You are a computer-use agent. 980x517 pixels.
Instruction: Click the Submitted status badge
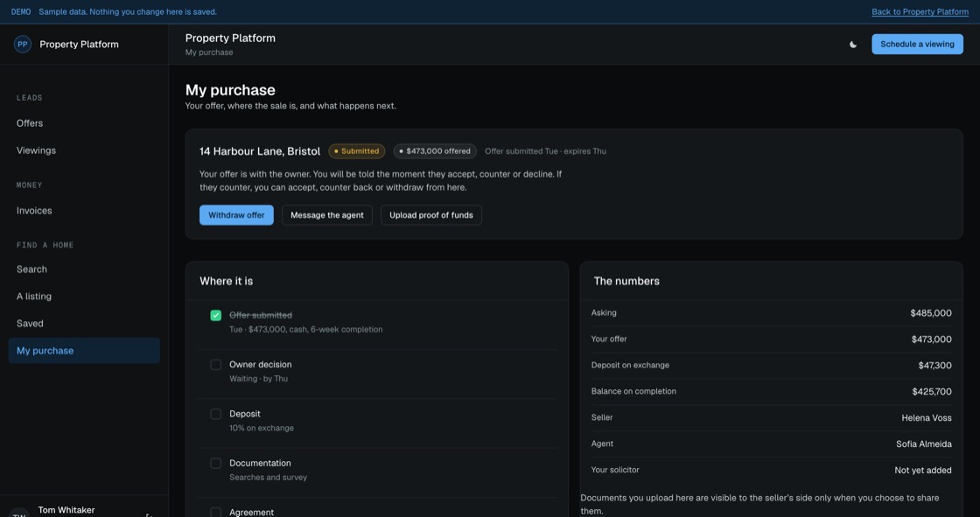pos(357,151)
